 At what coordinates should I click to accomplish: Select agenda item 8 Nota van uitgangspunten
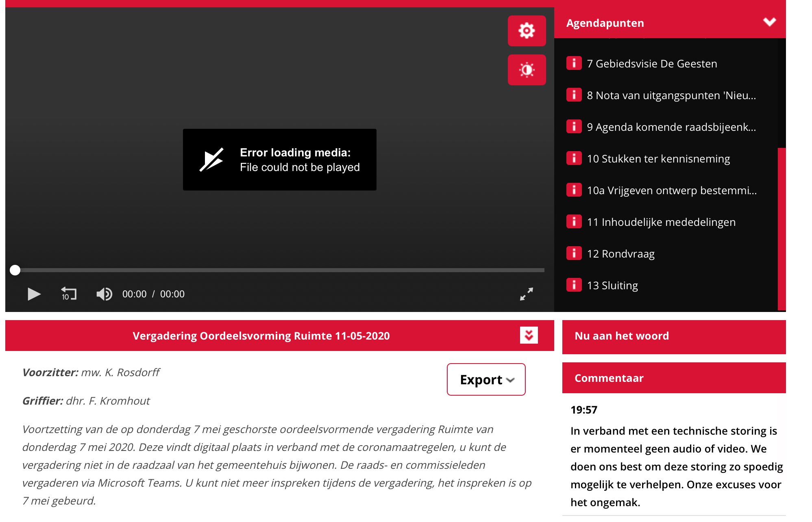[671, 95]
